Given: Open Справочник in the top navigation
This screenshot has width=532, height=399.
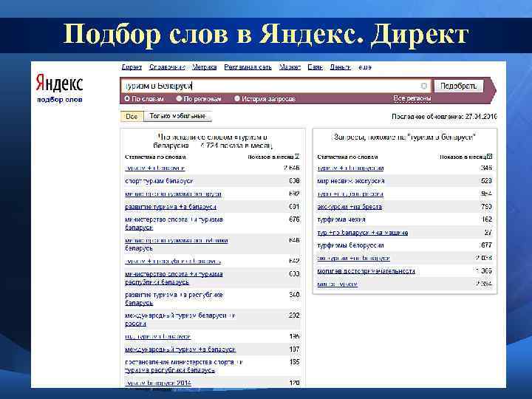Looking at the screenshot, I should [x=167, y=67].
